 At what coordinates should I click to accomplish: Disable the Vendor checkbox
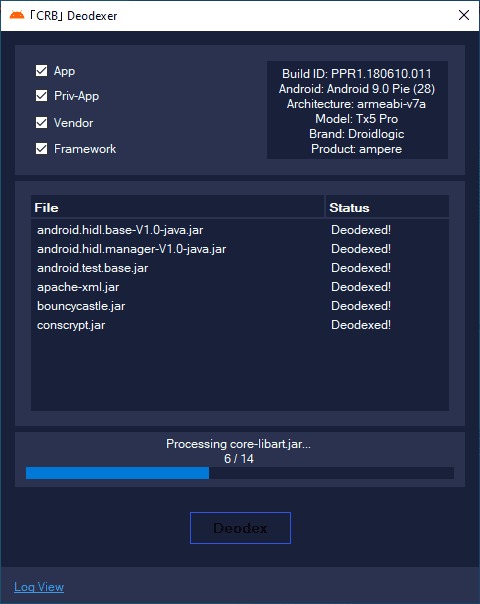(42, 122)
